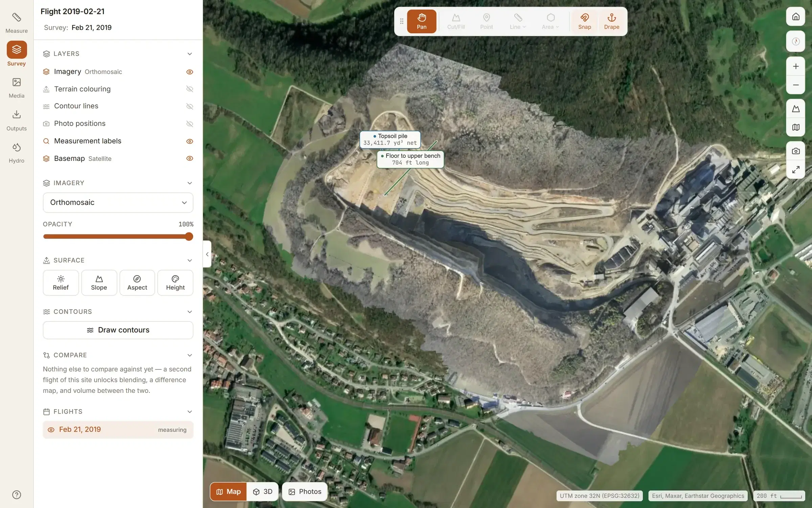The width and height of the screenshot is (812, 508).
Task: Take a snapshot with camera icon
Action: [x=796, y=151]
